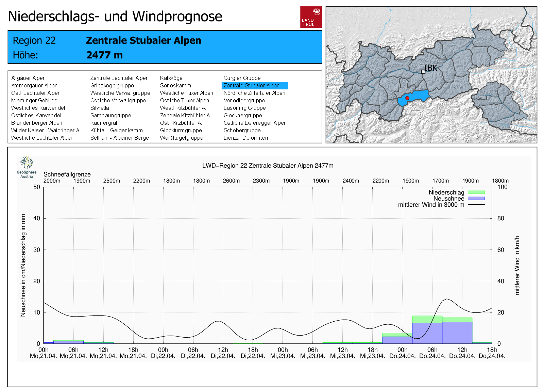Select Weißkugelgruppe in the region list

pyautogui.click(x=182, y=138)
